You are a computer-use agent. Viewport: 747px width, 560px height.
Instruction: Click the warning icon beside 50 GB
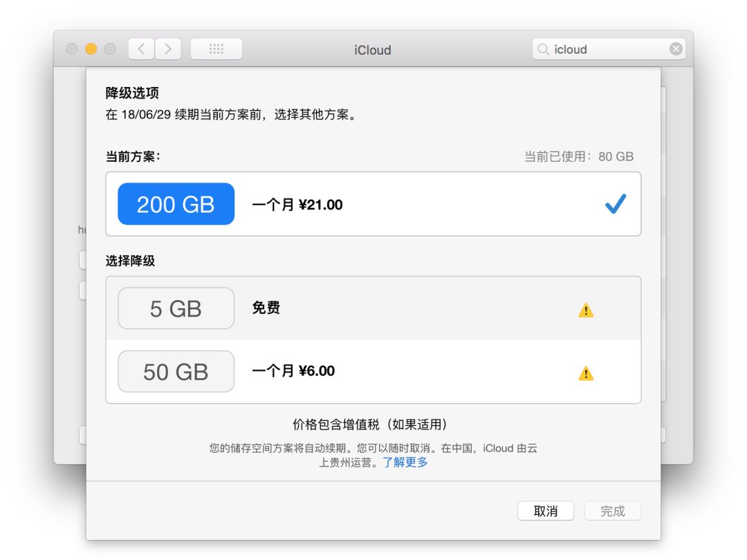click(x=586, y=374)
